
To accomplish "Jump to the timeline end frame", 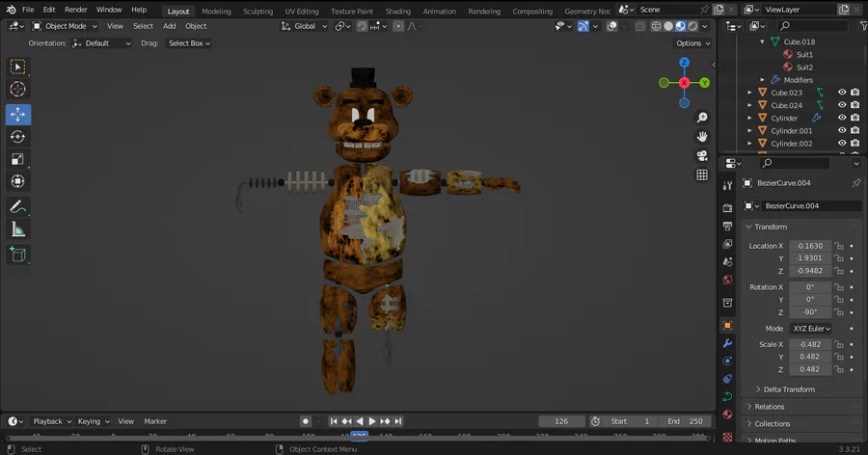I will (x=397, y=421).
